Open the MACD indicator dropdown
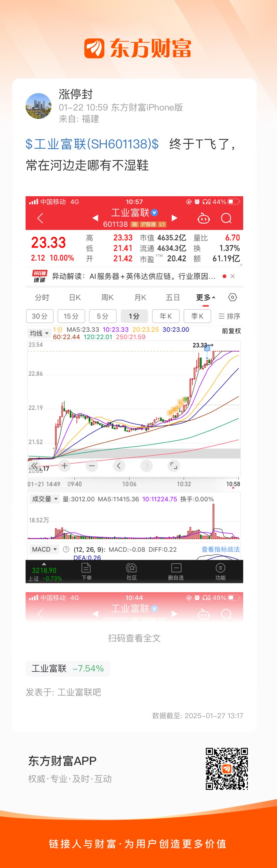277x868 pixels. (44, 549)
